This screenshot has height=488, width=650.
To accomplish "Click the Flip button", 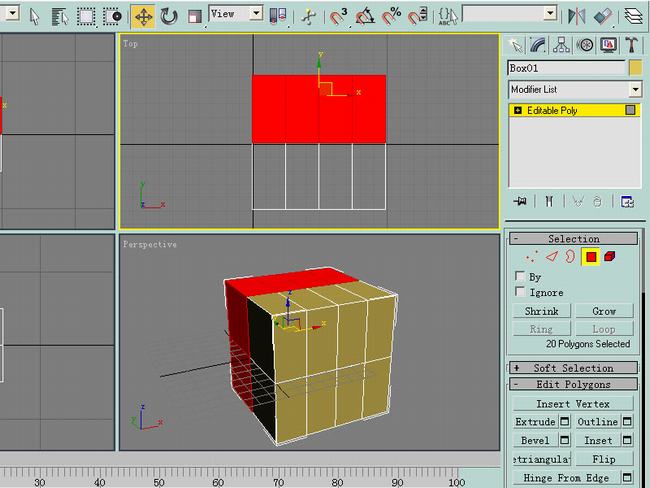I will (604, 459).
